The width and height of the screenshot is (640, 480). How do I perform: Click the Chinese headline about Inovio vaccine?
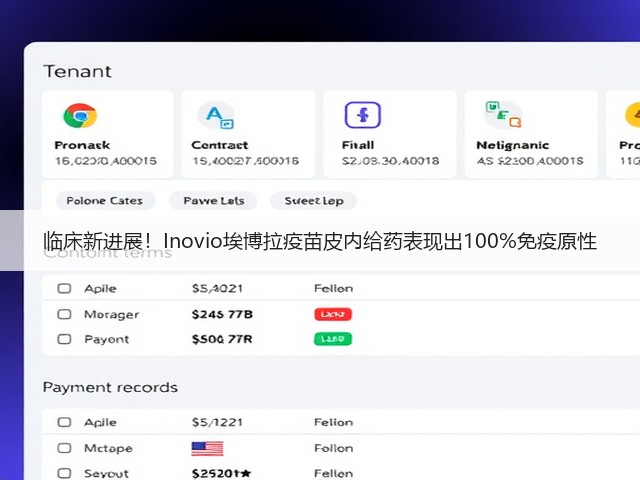[320, 241]
